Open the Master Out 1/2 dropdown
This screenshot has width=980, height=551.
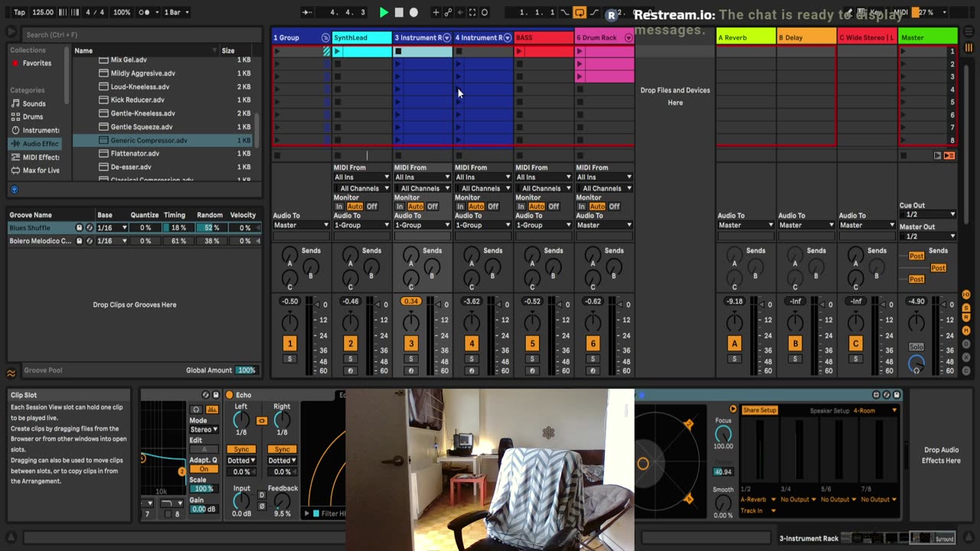[x=927, y=236]
